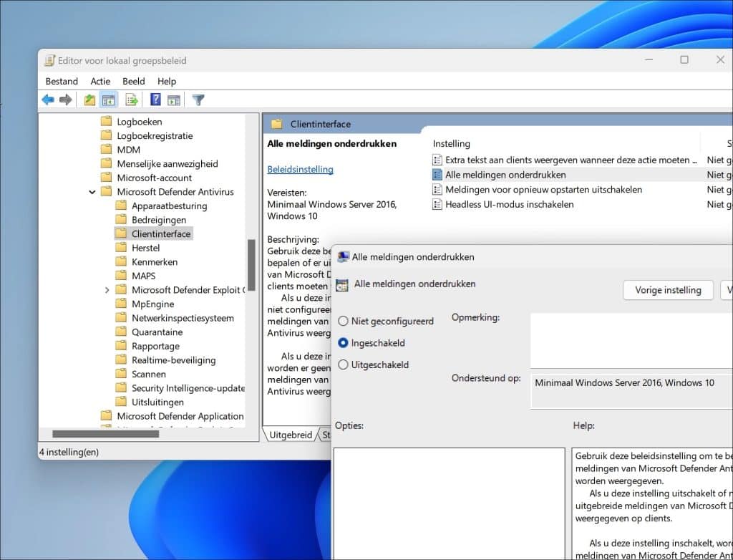Click the Back arrow toolbar icon
Image resolution: width=733 pixels, height=560 pixels.
[48, 100]
